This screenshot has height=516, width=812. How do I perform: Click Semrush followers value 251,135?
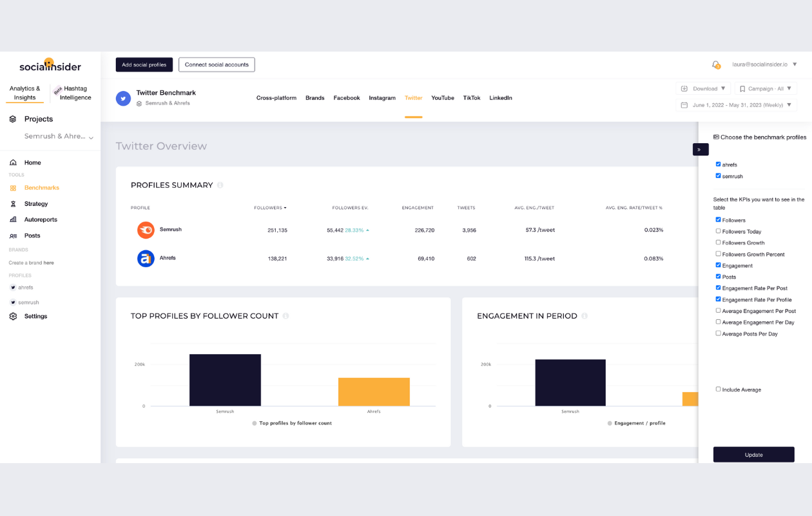click(x=278, y=230)
